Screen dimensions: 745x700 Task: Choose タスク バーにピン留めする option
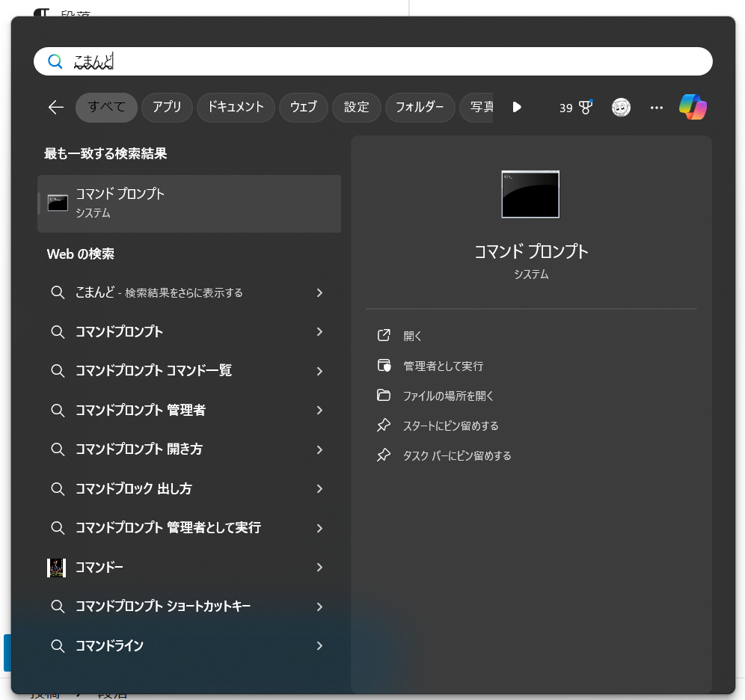coord(456,455)
